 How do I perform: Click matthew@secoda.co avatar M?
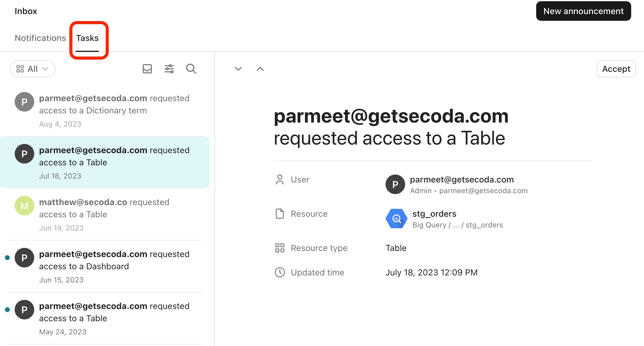(x=24, y=206)
